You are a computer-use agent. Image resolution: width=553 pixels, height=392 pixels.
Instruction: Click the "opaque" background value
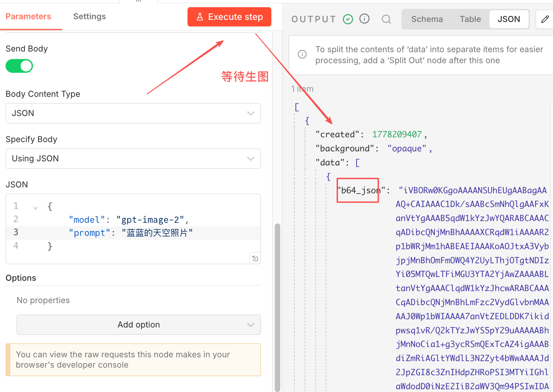coord(407,148)
